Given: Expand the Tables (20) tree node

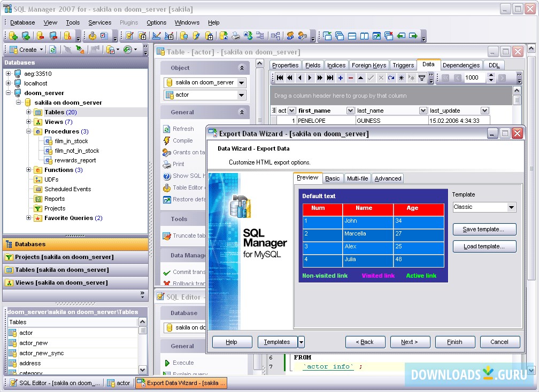Looking at the screenshot, I should (x=29, y=112).
